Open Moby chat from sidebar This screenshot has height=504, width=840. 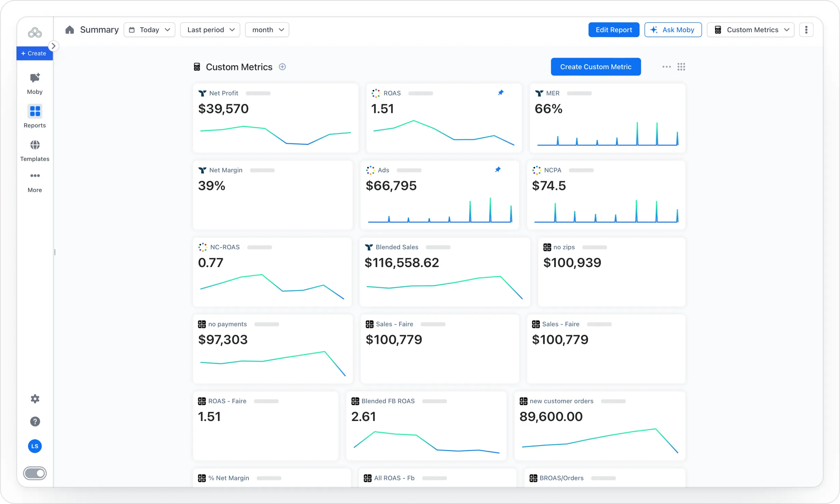pyautogui.click(x=35, y=78)
